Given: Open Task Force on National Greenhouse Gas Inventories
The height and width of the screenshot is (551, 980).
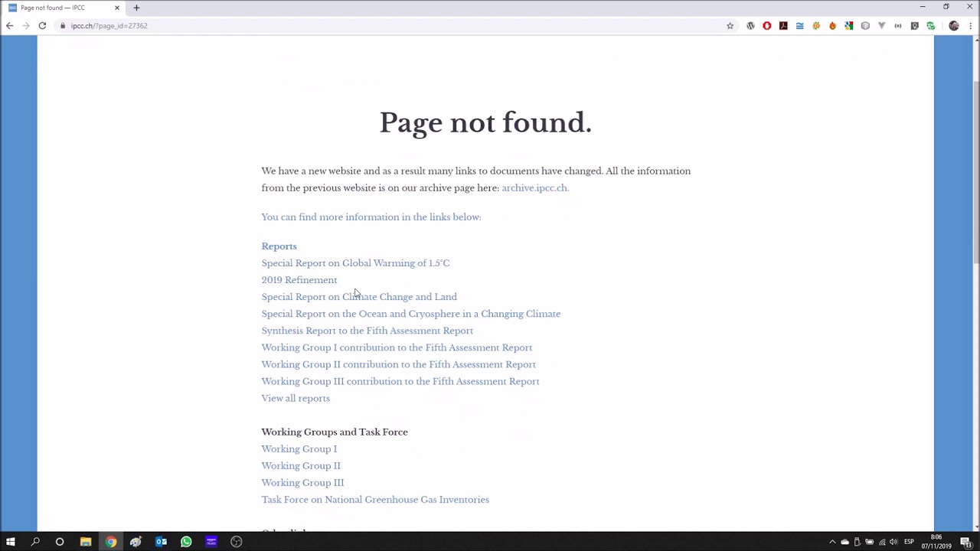Looking at the screenshot, I should click(x=375, y=500).
